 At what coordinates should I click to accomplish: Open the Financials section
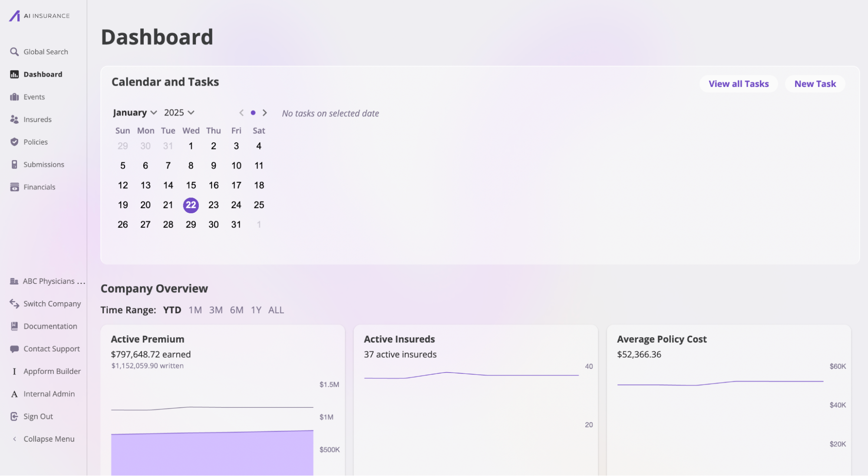[x=40, y=187]
